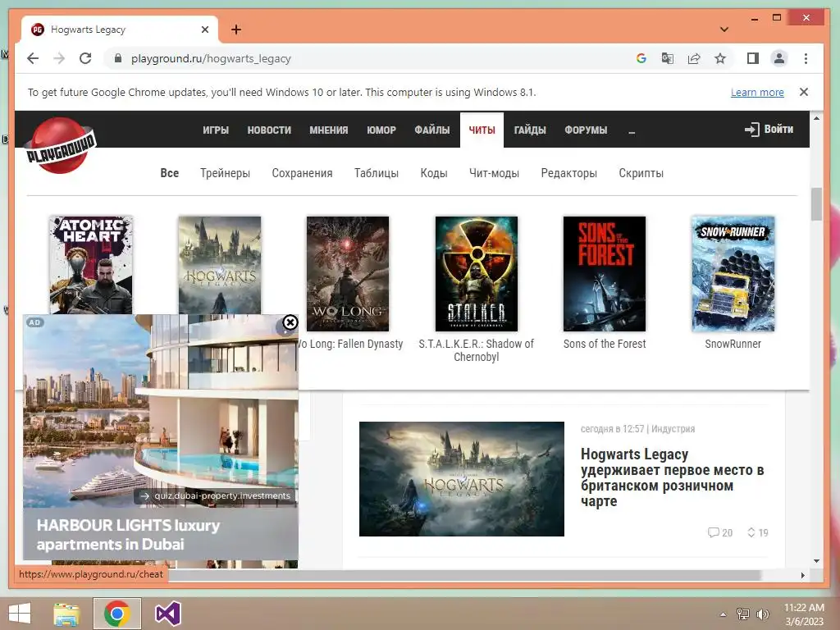Click the Войти login button
The width and height of the screenshot is (840, 630).
(x=769, y=129)
